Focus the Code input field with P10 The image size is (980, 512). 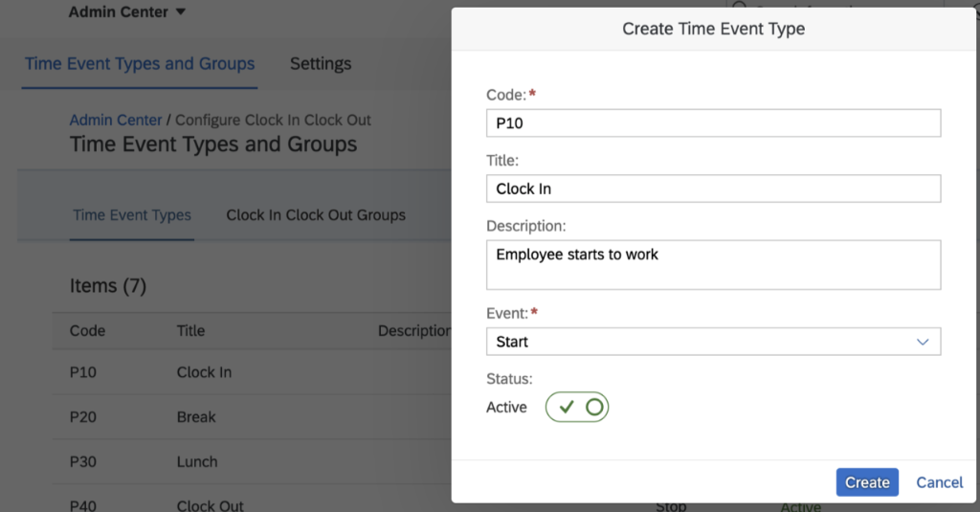point(713,123)
